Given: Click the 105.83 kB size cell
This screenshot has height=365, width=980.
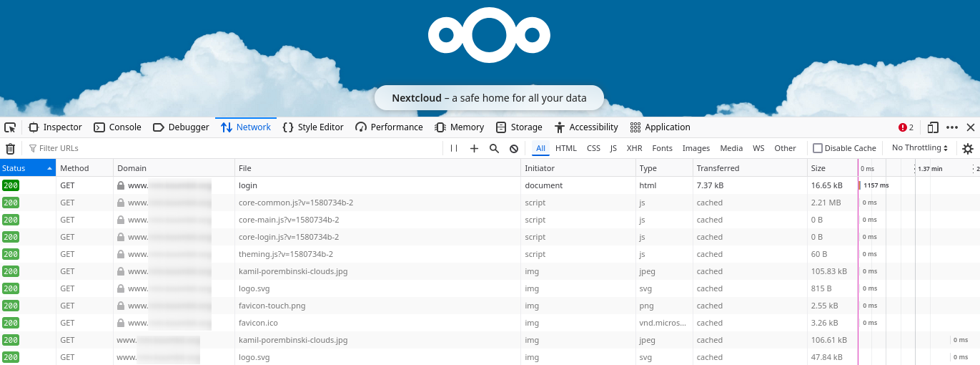Looking at the screenshot, I should [x=832, y=271].
